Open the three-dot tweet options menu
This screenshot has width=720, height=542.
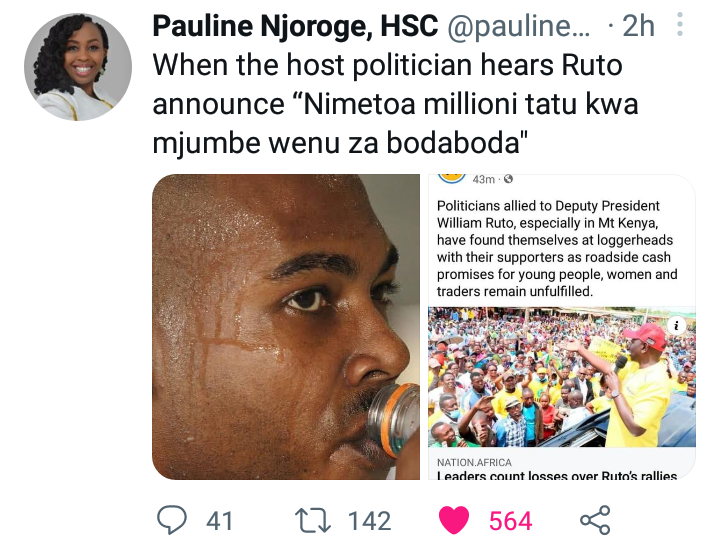680,24
